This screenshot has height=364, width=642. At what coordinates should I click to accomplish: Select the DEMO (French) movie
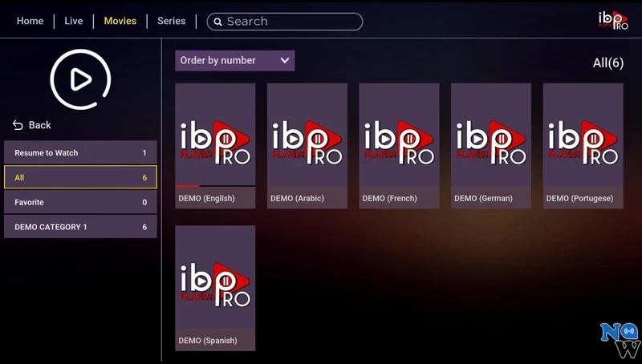[399, 136]
